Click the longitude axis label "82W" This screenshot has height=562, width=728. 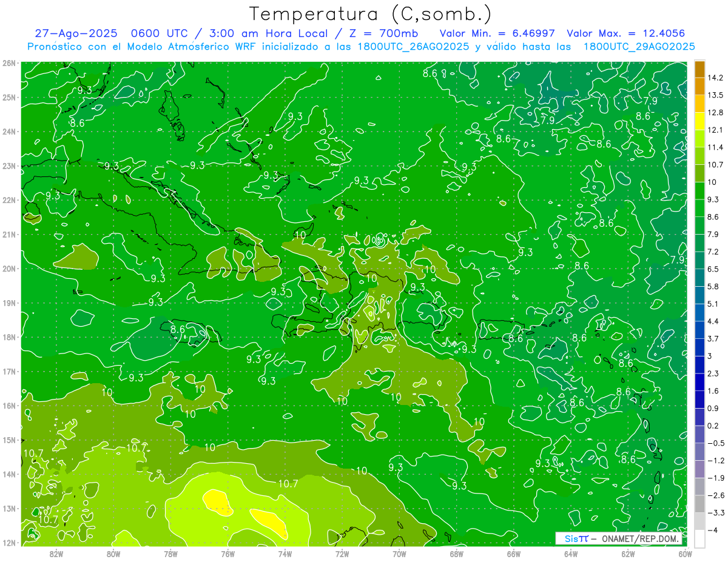point(56,554)
